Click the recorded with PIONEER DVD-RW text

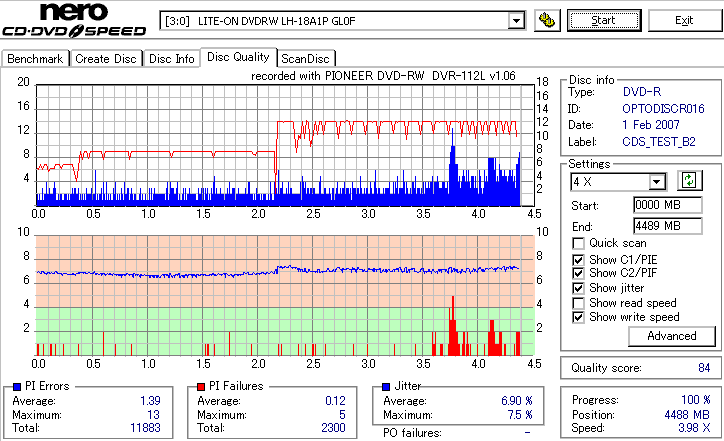[x=383, y=76]
